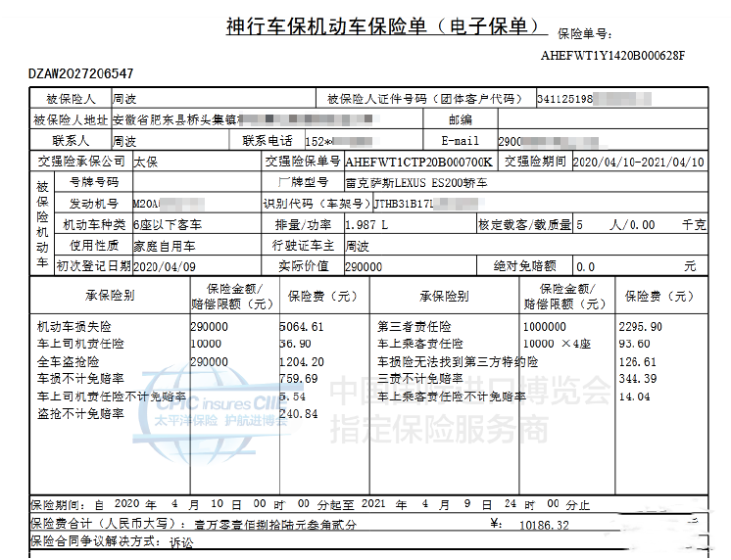Image resolution: width=731 pixels, height=560 pixels.
Task: Click 第三者责任险 premium 2295.90
Action: [640, 327]
